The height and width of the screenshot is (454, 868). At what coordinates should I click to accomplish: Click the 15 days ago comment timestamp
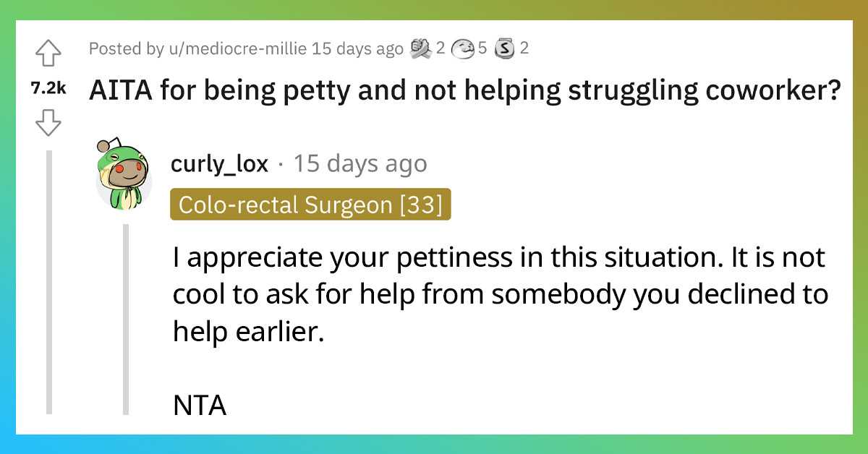tap(360, 163)
